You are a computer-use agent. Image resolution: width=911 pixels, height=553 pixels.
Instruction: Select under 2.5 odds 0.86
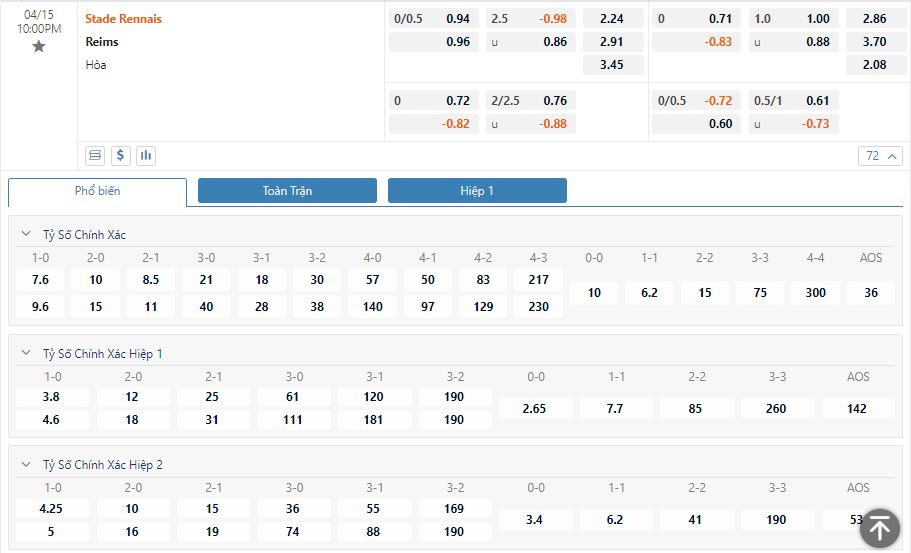click(x=530, y=42)
